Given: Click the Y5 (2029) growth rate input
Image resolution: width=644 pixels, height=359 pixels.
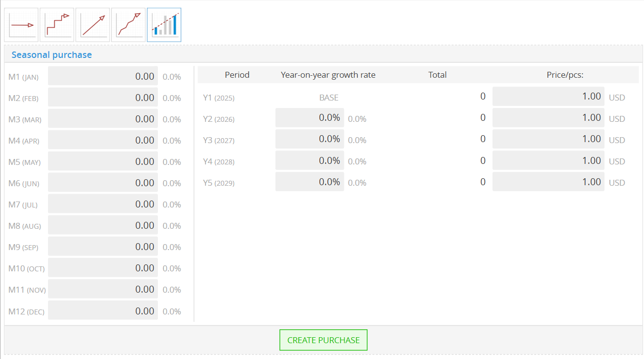Looking at the screenshot, I should click(309, 182).
